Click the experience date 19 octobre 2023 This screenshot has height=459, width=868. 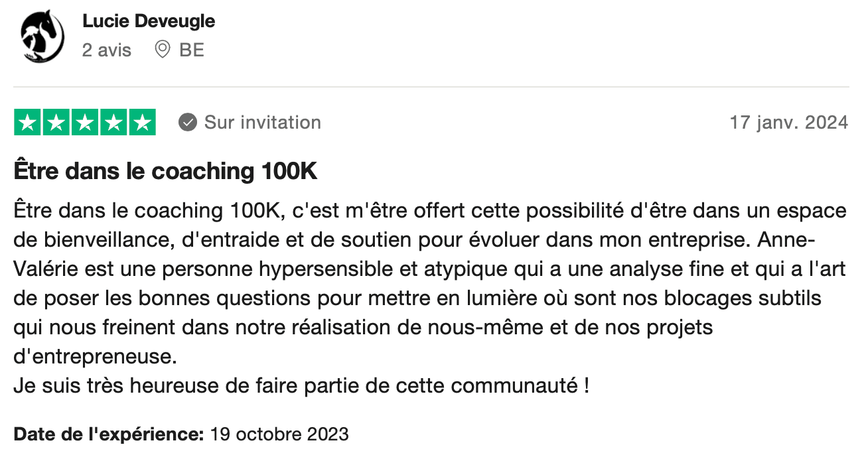pyautogui.click(x=279, y=434)
